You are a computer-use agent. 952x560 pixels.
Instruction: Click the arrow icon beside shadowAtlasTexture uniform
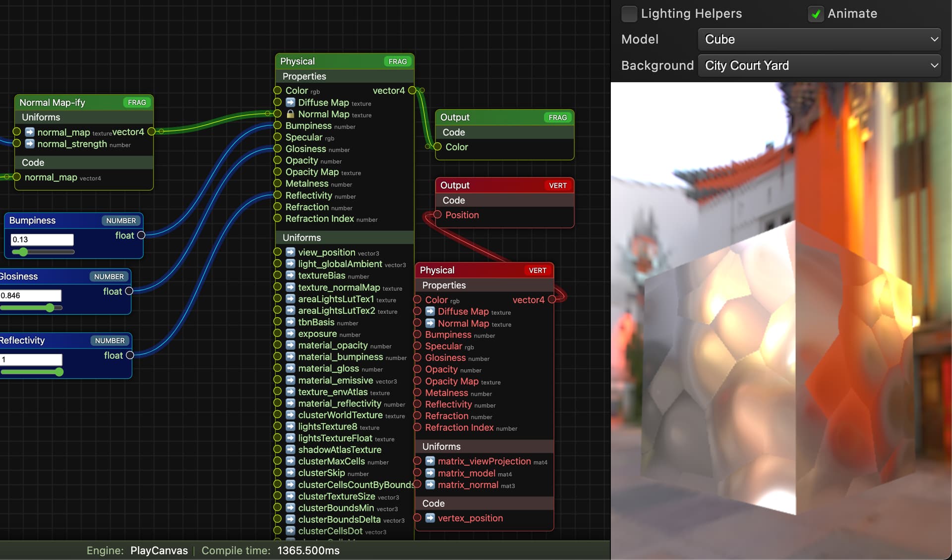coord(290,449)
